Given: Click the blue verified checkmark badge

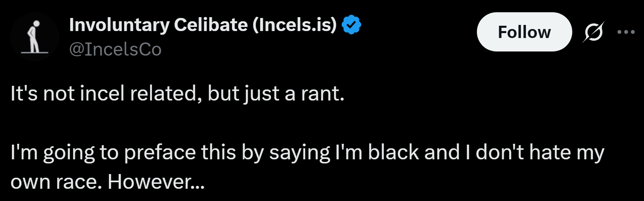Looking at the screenshot, I should click(x=351, y=25).
